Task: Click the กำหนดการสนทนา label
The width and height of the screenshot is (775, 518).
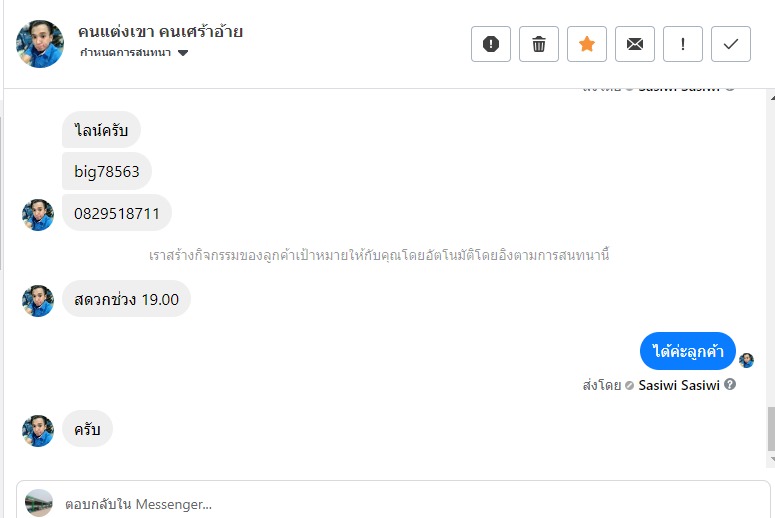Action: 125,53
